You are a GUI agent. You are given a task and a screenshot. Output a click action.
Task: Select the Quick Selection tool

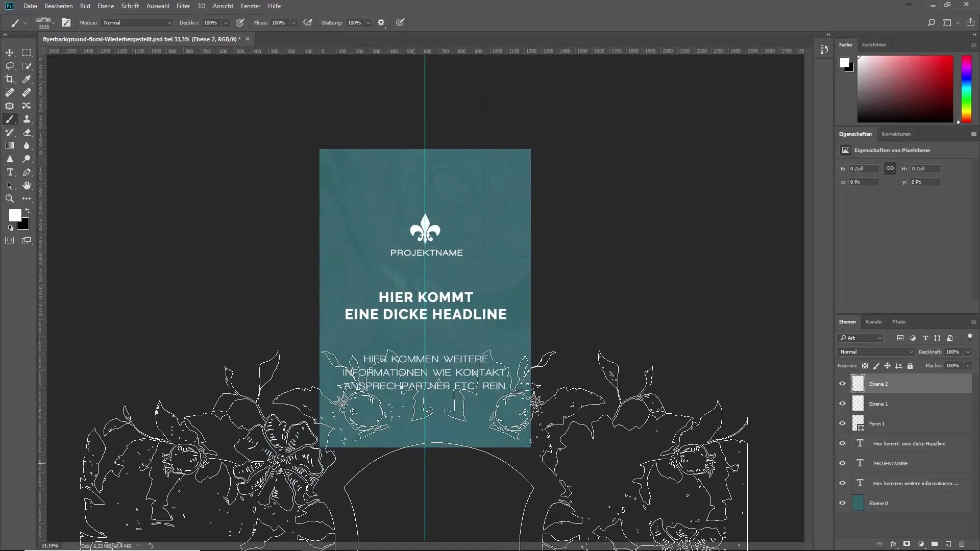27,66
